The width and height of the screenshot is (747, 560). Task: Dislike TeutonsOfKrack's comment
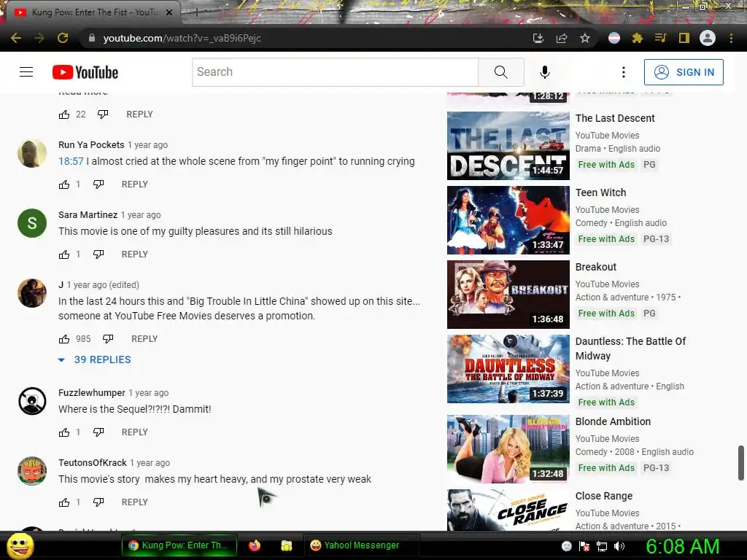tap(98, 502)
